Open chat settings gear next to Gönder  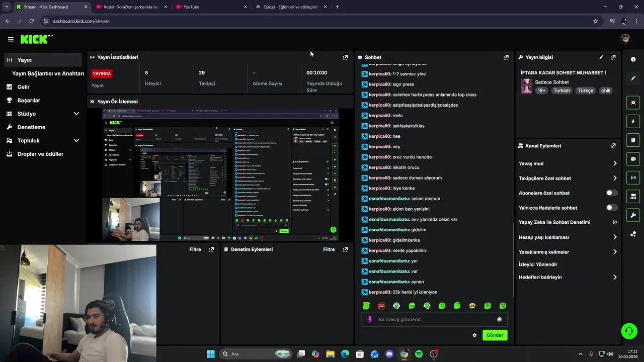click(x=474, y=335)
